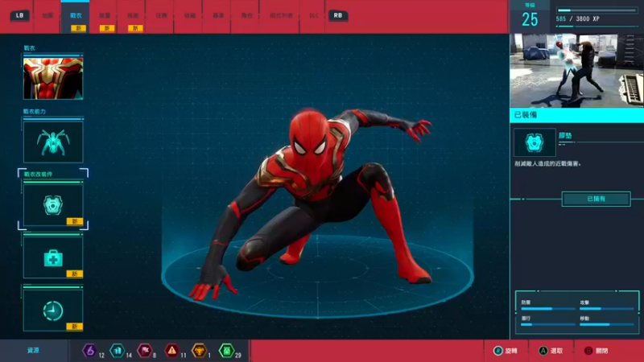
Task: Open the 任務 (Missions) tab
Action: coord(162,15)
